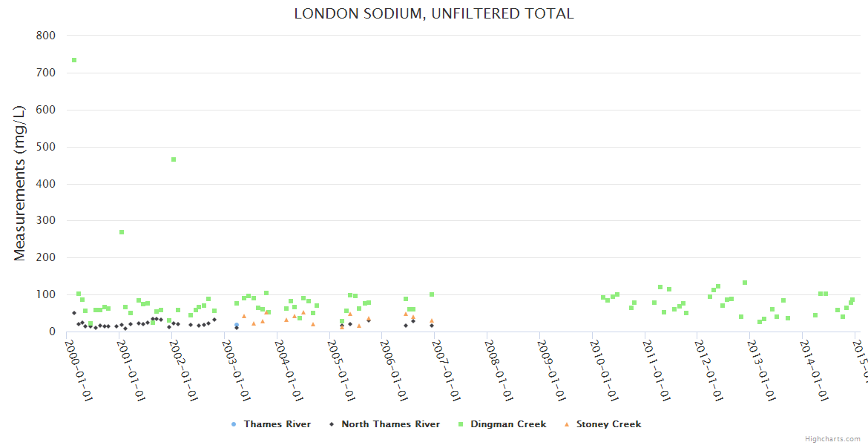The width and height of the screenshot is (868, 445).
Task: Click the Dingman Creek point near 270 mg/L
Action: 122,232
